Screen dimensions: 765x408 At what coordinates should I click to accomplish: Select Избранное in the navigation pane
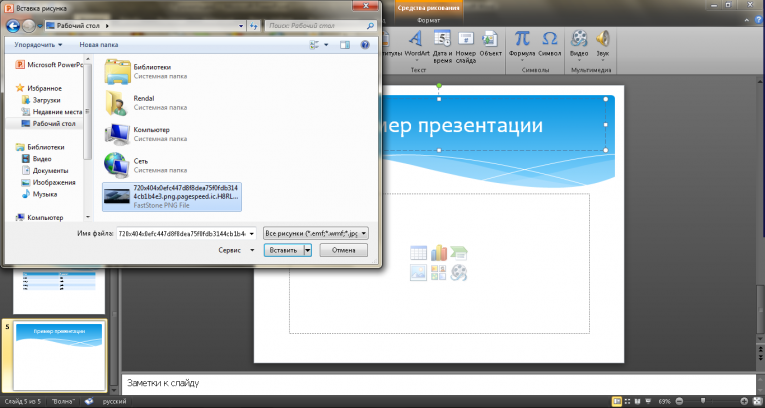pos(39,88)
